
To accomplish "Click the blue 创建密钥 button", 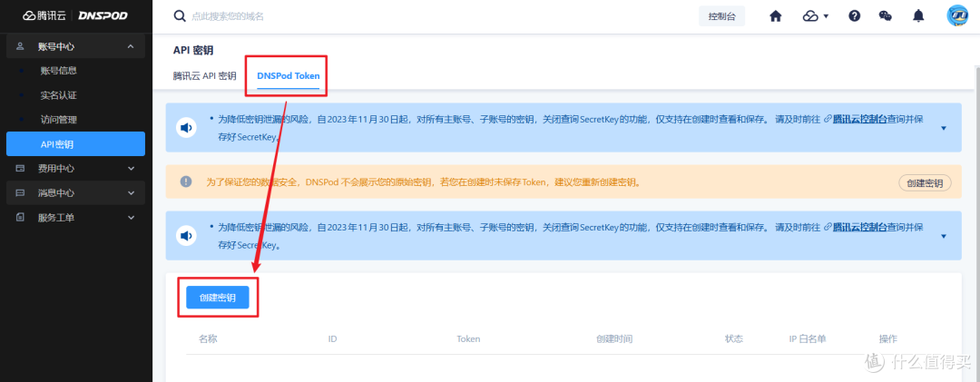I will (x=218, y=298).
